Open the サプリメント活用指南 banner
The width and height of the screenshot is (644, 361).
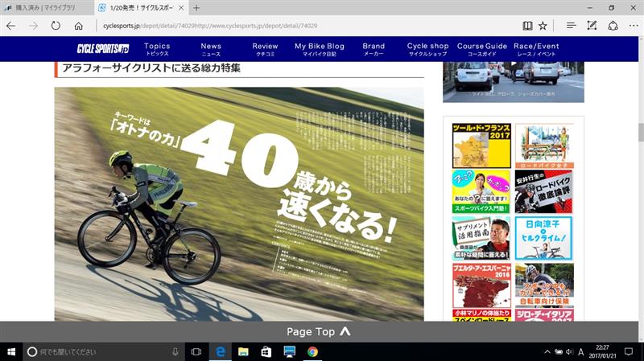[481, 238]
